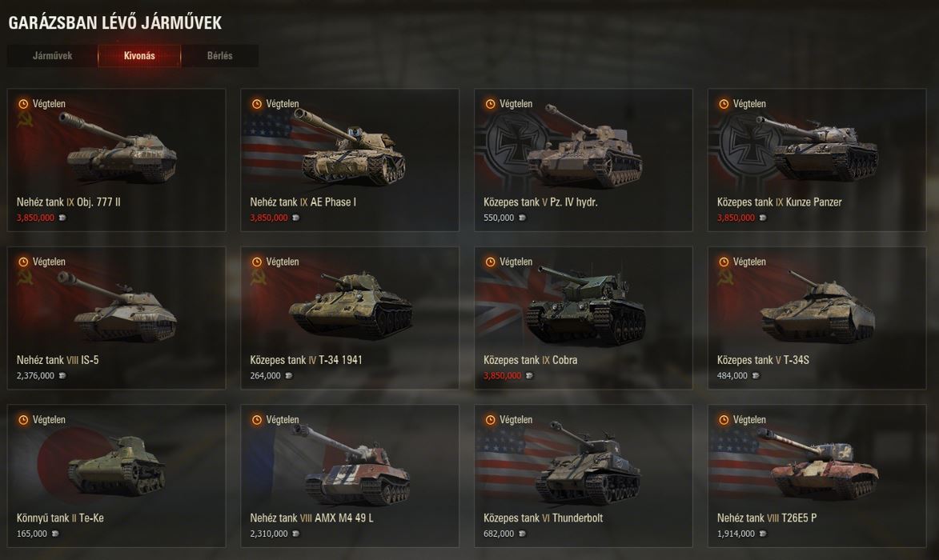This screenshot has width=939, height=560.
Task: Select the T-34 1941 tank image
Action: [x=351, y=305]
